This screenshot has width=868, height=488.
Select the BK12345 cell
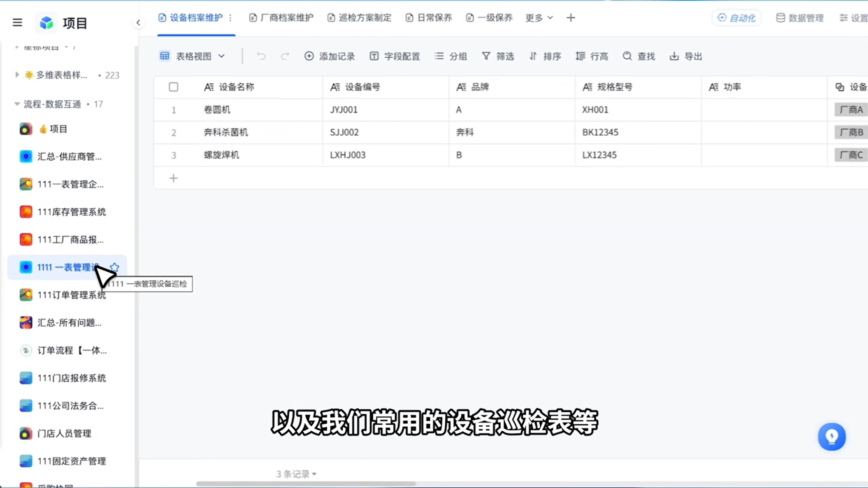click(x=638, y=132)
